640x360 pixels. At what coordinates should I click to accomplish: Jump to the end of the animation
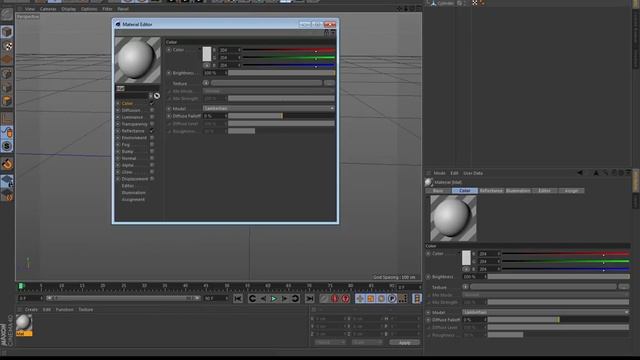[310, 299]
